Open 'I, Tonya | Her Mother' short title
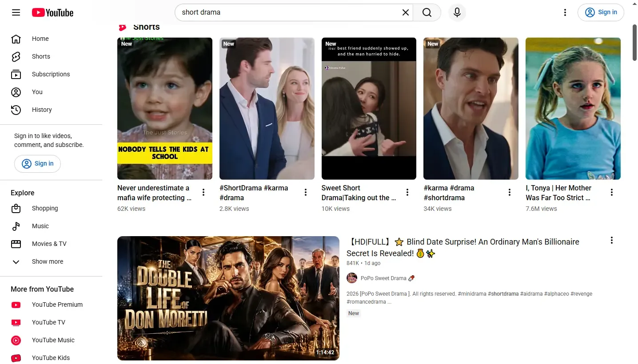The width and height of the screenshot is (638, 364). point(558,193)
